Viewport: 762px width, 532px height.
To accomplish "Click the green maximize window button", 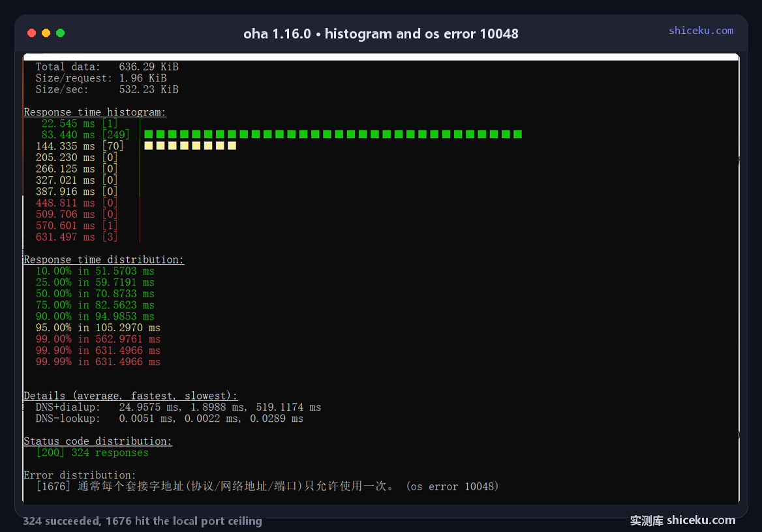I will (60, 33).
